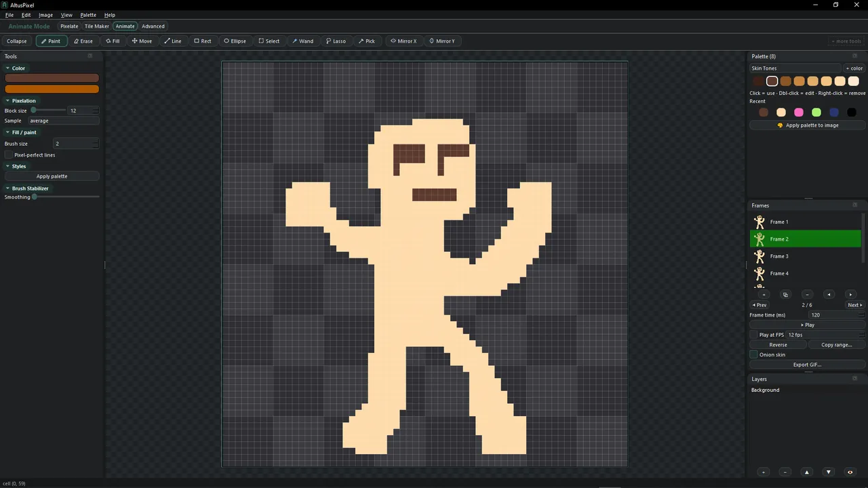
Task: Switch to Advanced mode tab
Action: [153, 26]
